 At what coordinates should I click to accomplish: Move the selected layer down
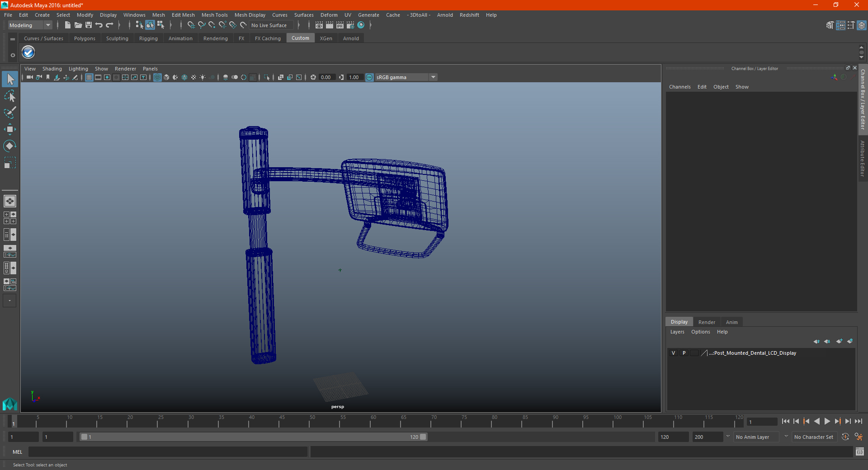[x=827, y=341]
